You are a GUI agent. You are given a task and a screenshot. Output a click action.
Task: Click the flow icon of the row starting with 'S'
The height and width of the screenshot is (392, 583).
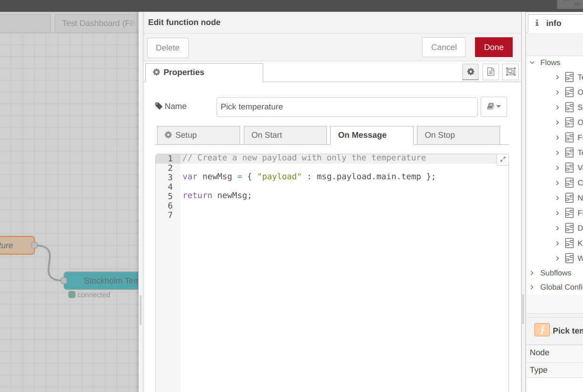(569, 107)
